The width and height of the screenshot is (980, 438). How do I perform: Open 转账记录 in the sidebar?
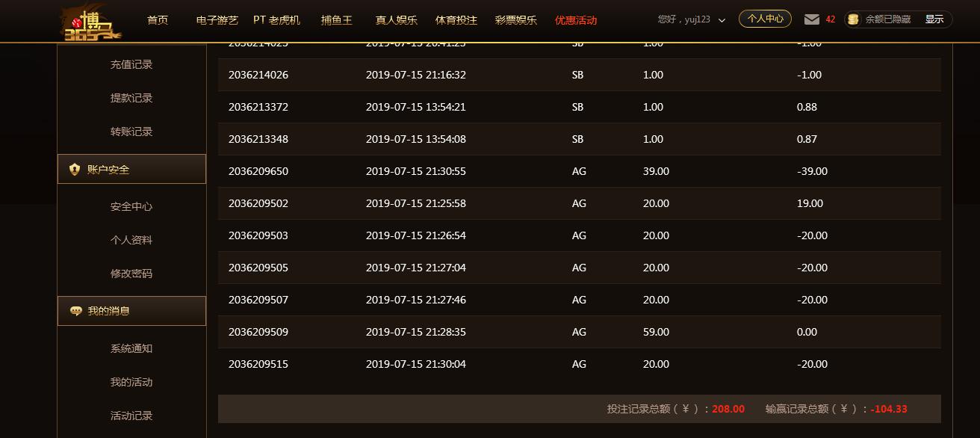coord(131,132)
